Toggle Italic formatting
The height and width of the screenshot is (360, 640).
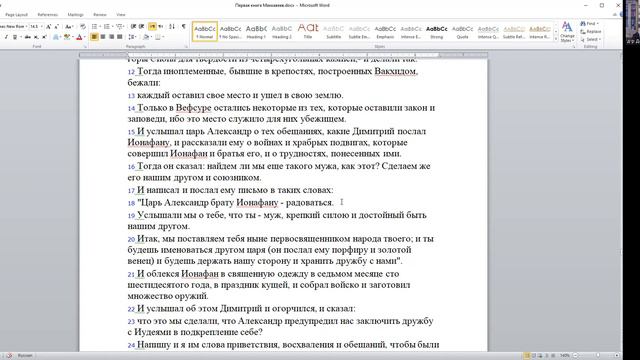click(x=6, y=37)
